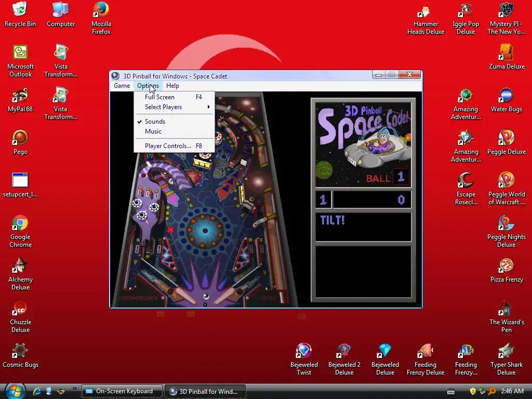This screenshot has height=399, width=532.
Task: Expand the Select Players submenu
Action: (175, 107)
